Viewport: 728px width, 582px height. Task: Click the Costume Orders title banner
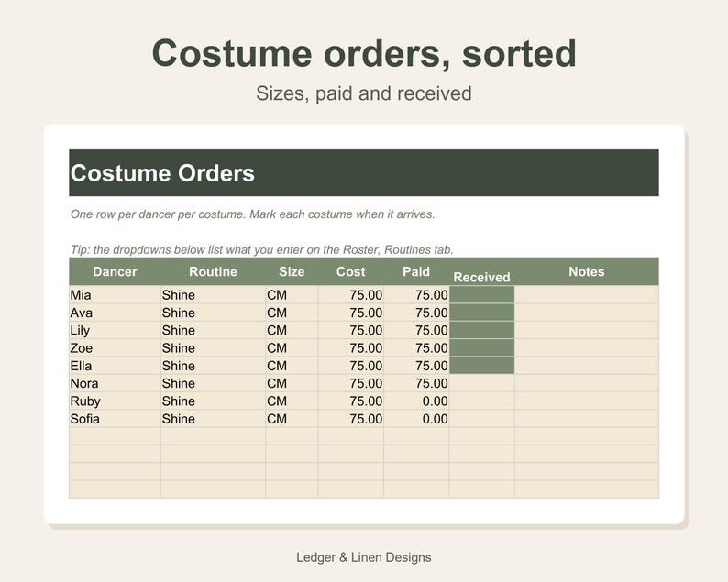364,172
